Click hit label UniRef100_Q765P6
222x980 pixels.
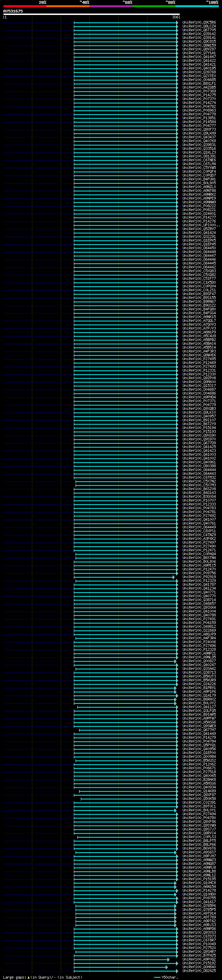(x=199, y=906)
